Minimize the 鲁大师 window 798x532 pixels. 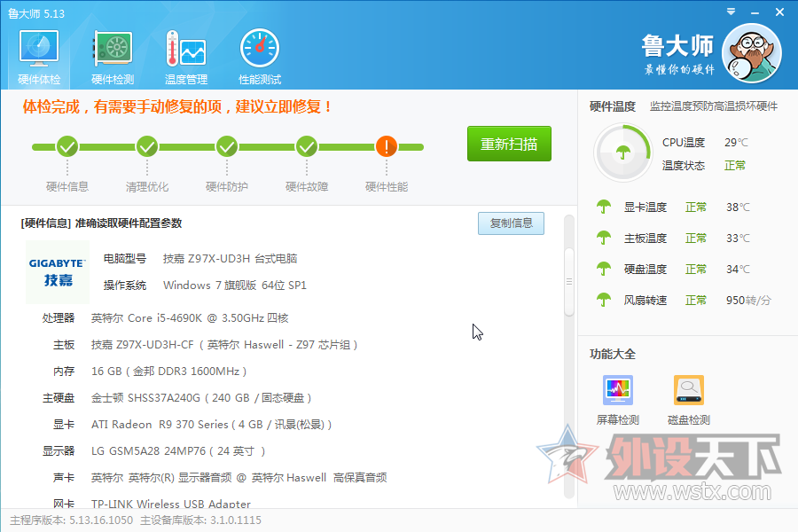[x=755, y=12]
